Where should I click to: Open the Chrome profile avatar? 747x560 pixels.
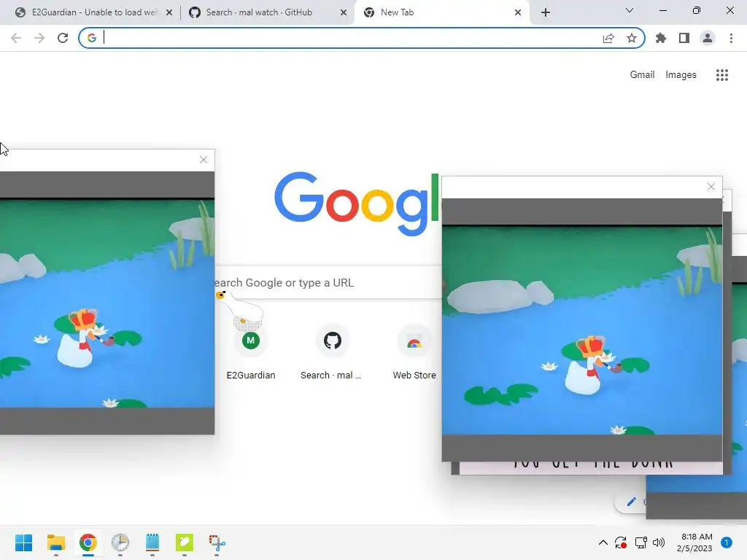click(x=708, y=38)
